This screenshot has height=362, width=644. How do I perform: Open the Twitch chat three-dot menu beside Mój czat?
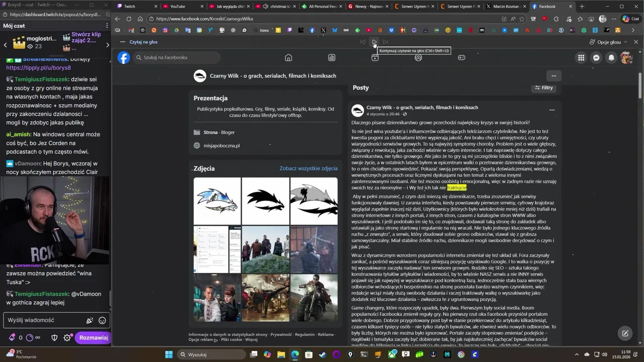107,26
